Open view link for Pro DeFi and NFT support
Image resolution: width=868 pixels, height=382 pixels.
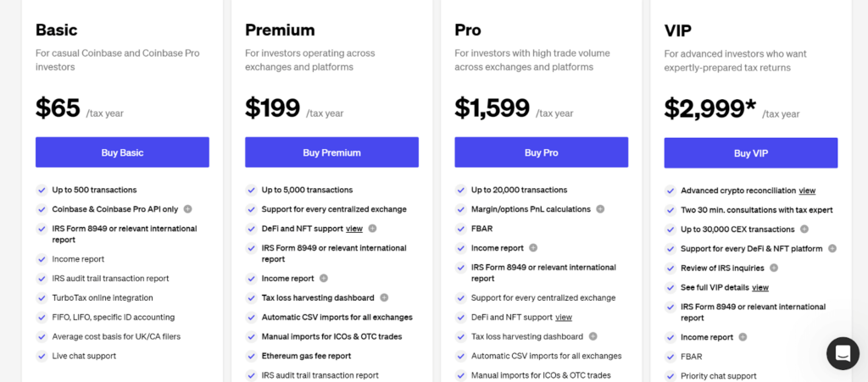564,318
